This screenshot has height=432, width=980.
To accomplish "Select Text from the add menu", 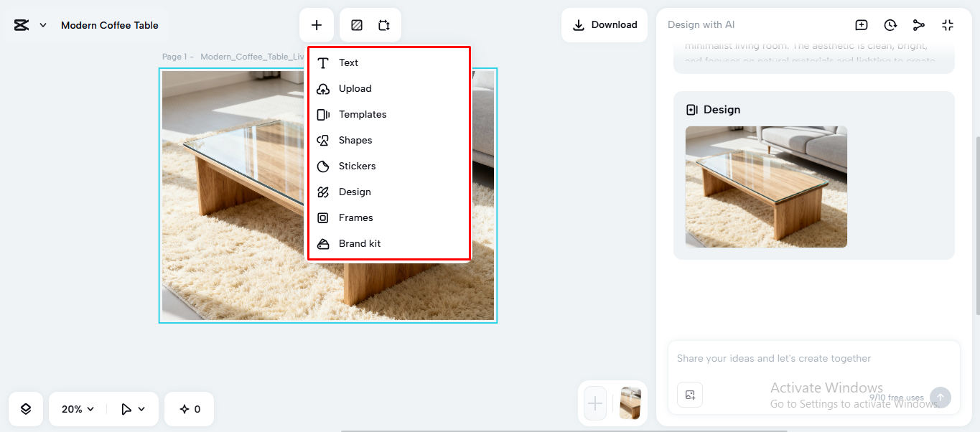I will coord(389,62).
